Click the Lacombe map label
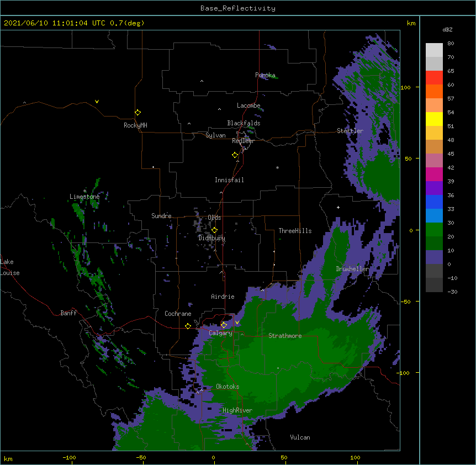 point(248,105)
